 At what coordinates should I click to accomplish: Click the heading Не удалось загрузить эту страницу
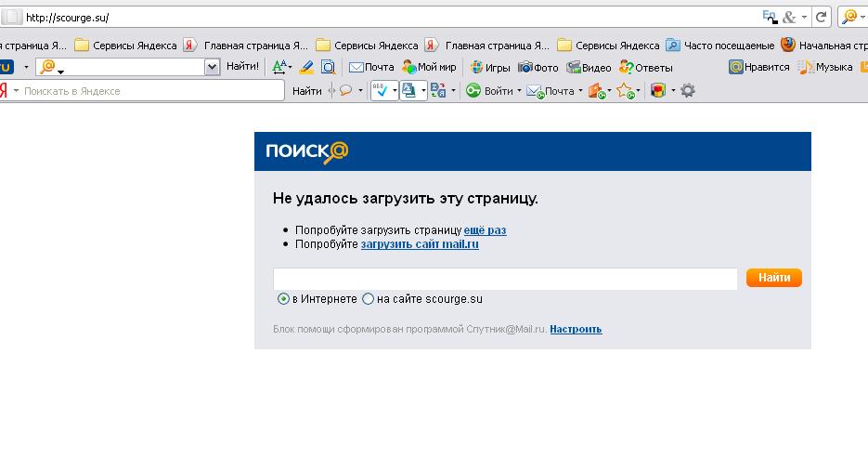405,198
